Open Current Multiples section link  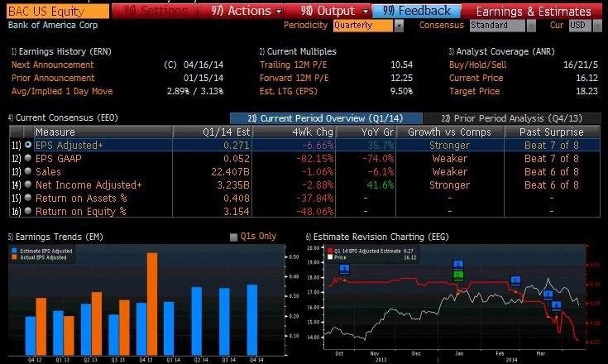pos(298,51)
